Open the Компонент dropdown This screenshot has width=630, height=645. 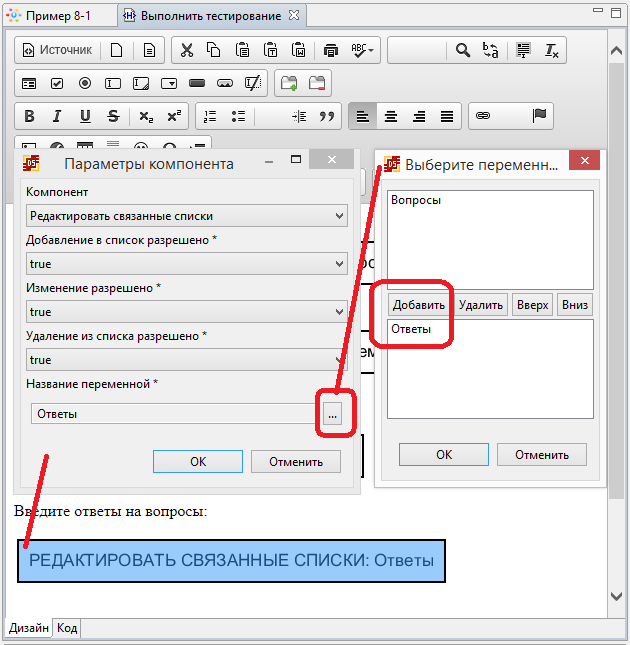187,216
